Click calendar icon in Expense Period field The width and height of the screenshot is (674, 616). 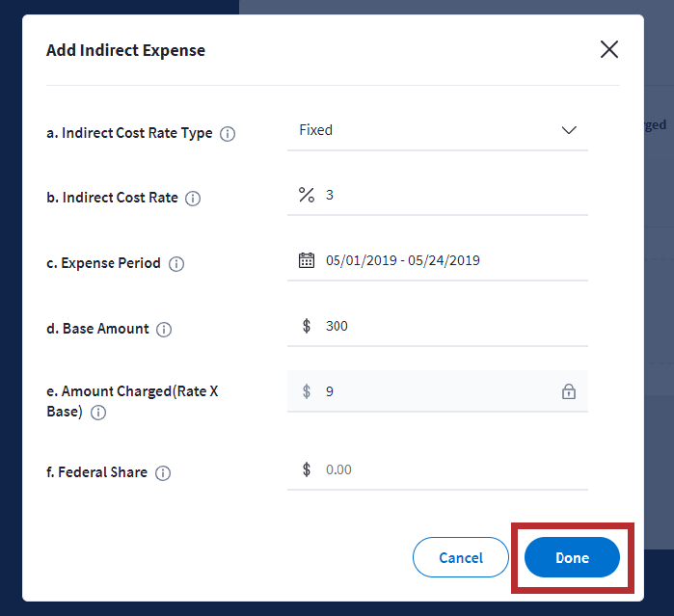pyautogui.click(x=307, y=260)
